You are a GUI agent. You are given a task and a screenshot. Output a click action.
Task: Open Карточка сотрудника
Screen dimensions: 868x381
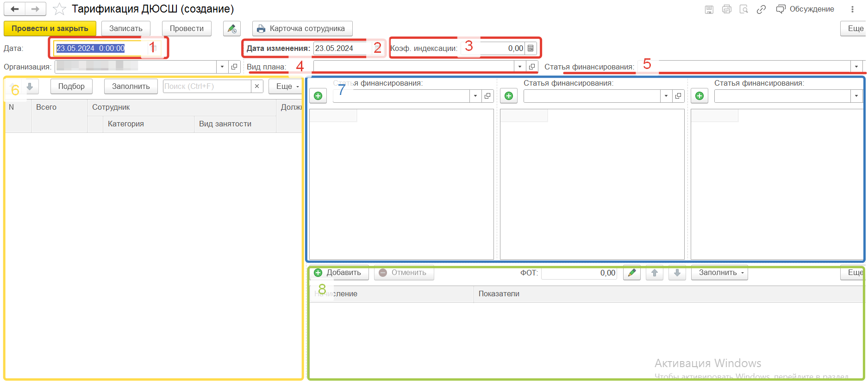click(x=302, y=29)
